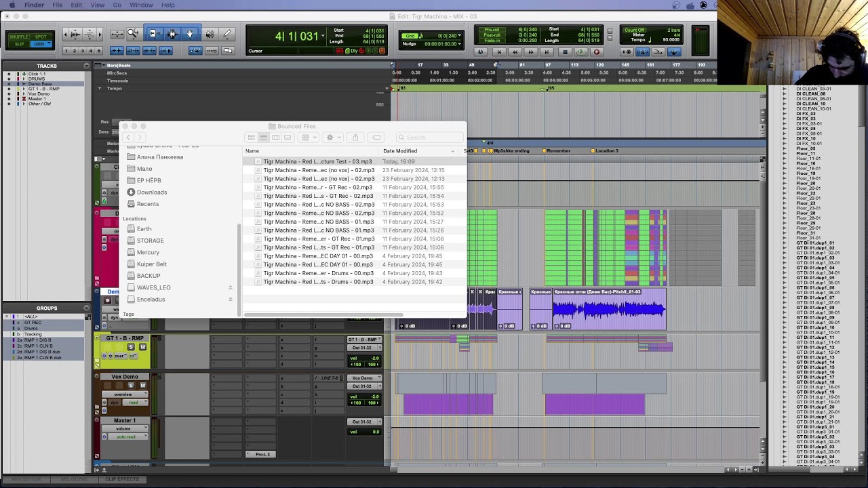Image resolution: width=868 pixels, height=488 pixels.
Task: Enable Shuffle edit mode
Action: pyautogui.click(x=19, y=37)
